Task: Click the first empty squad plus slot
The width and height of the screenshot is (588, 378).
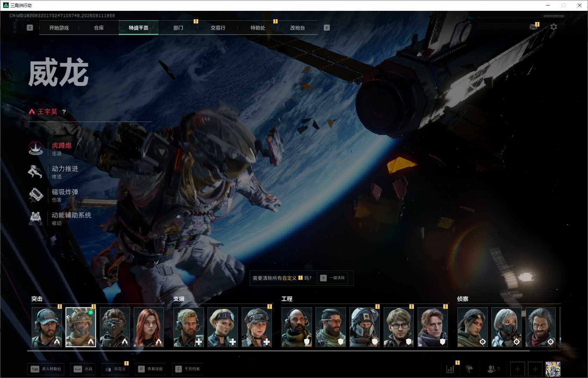Action: coord(518,369)
